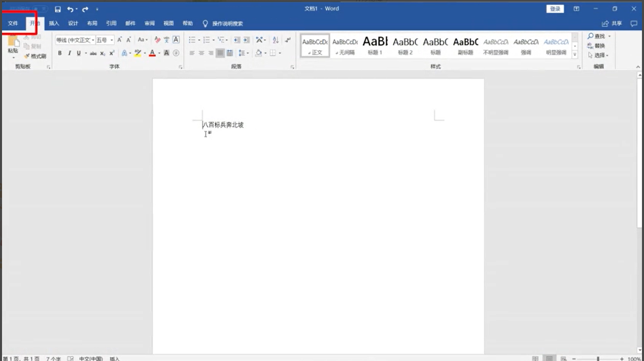
Task: Click the Increase Indent icon
Action: 246,40
